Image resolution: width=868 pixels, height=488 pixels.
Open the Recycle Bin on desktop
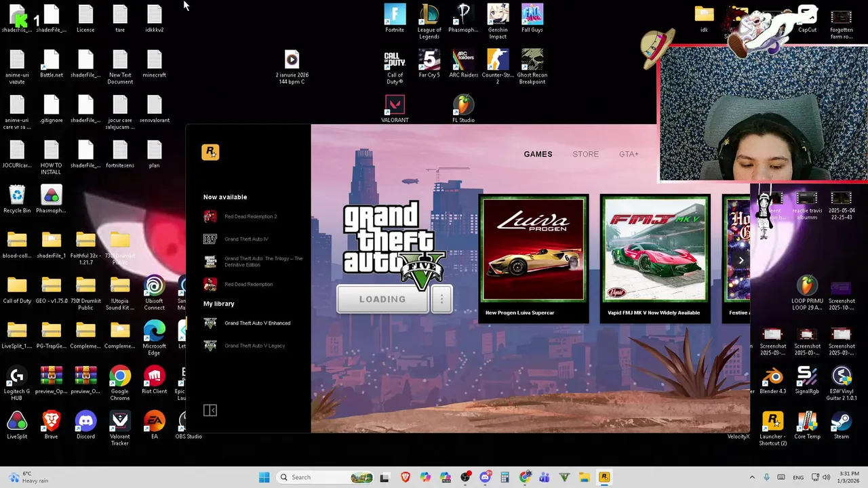click(x=17, y=199)
